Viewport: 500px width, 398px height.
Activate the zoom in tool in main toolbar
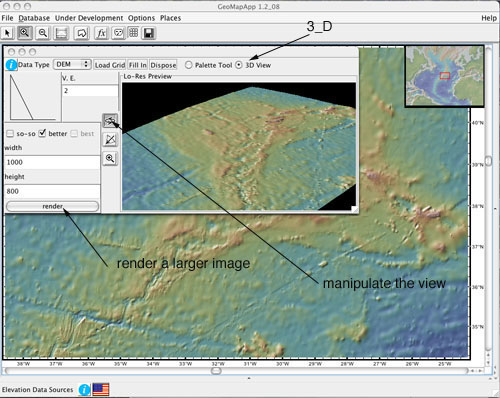point(25,33)
